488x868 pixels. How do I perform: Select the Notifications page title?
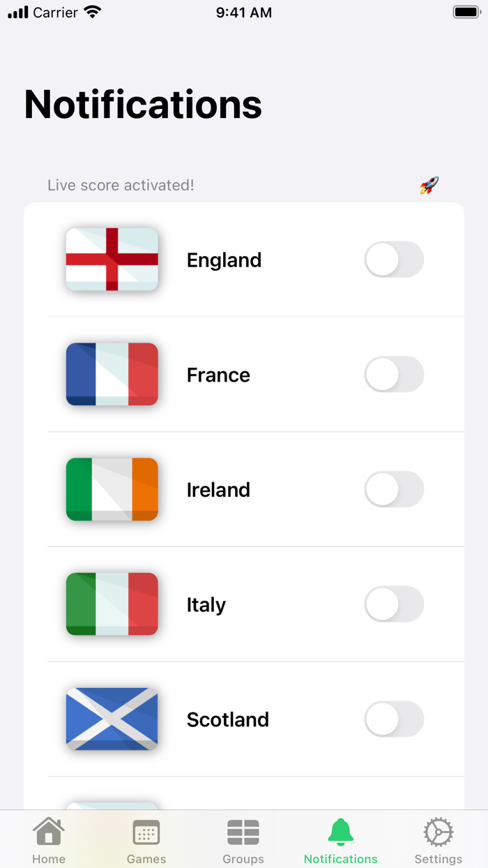[142, 103]
